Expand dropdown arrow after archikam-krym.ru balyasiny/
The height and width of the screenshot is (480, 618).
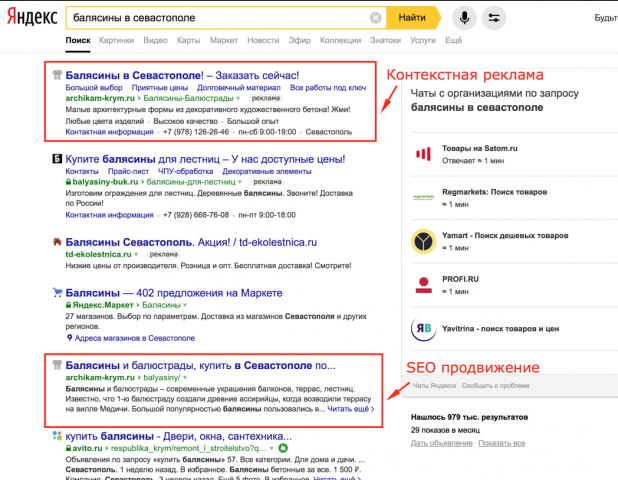pyautogui.click(x=185, y=378)
